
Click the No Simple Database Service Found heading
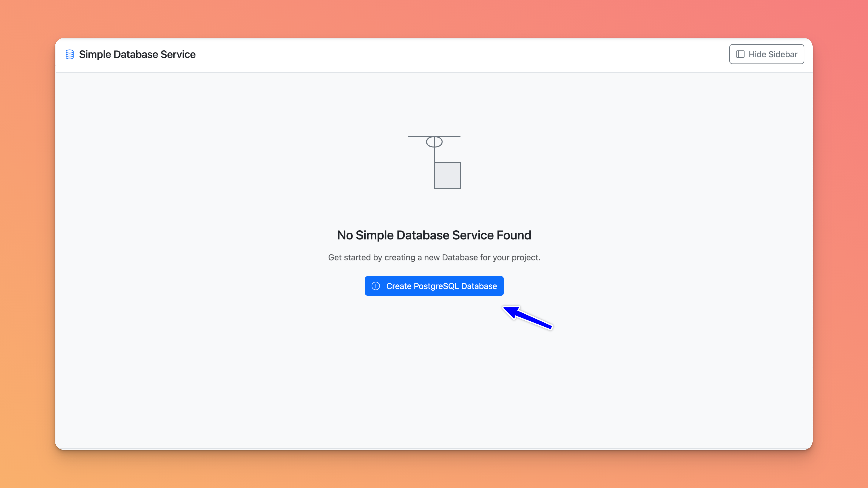point(434,235)
